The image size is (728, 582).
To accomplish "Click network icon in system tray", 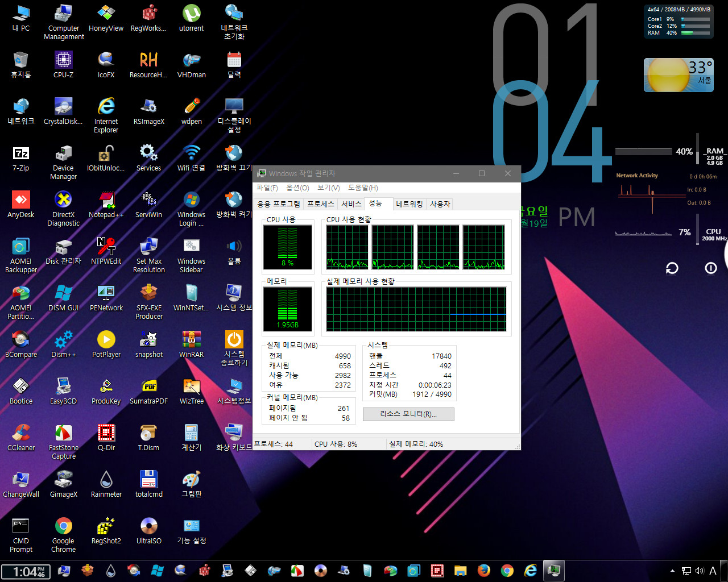I will [x=686, y=571].
